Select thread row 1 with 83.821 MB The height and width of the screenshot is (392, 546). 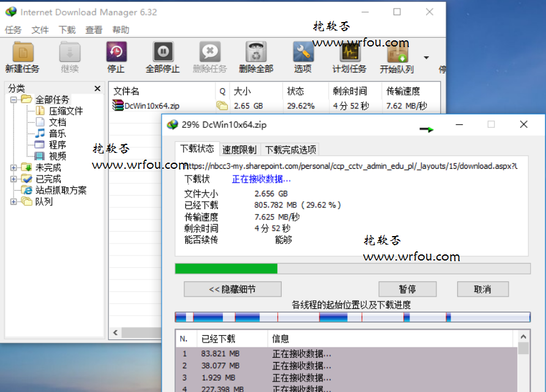[x=346, y=353]
